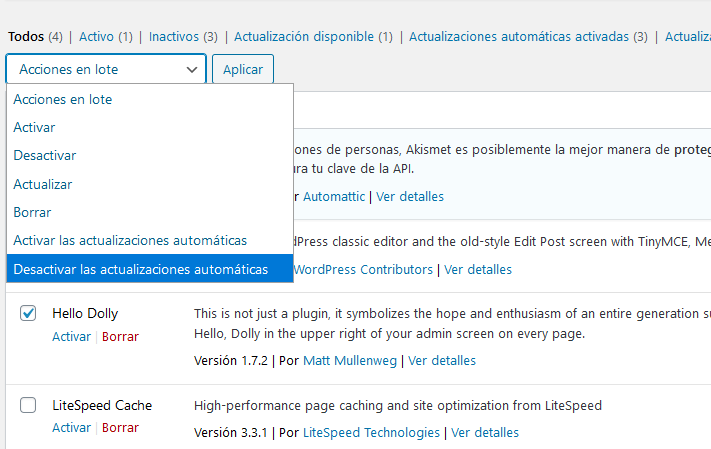Check the LiteSpeed Cache plugin checkbox

click(29, 405)
